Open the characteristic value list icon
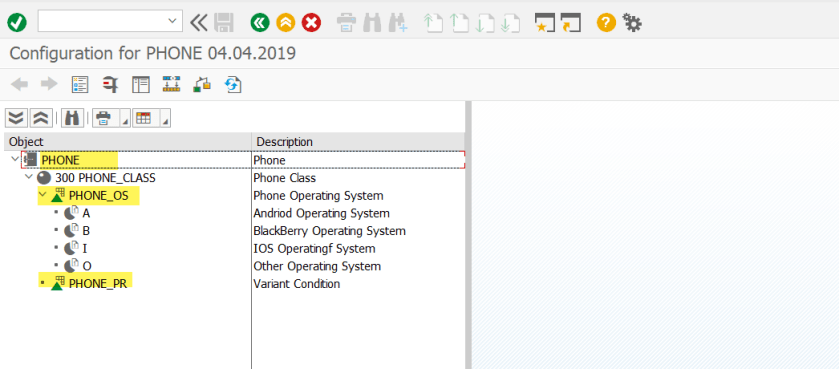The image size is (839, 369). [80, 84]
